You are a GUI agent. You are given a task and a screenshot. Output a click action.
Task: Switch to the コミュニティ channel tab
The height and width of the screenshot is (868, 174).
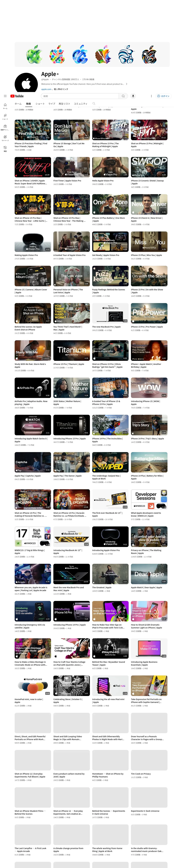tap(80, 104)
